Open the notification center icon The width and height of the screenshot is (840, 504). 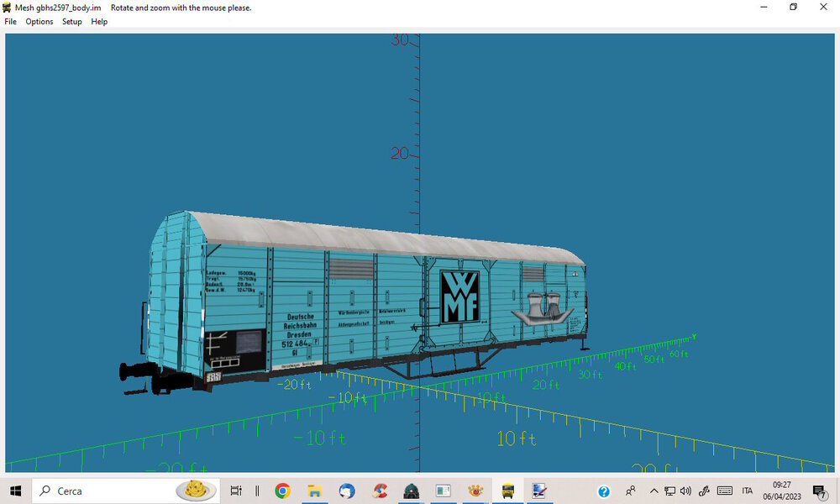pyautogui.click(x=820, y=491)
